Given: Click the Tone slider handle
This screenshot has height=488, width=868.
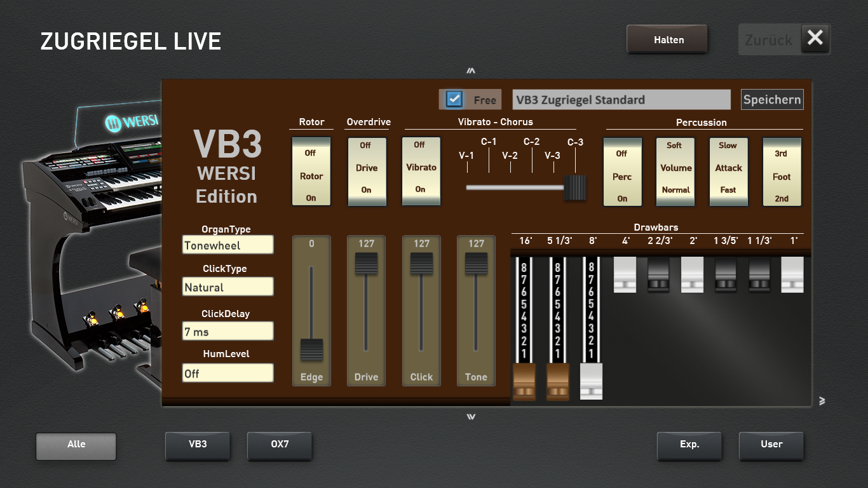Looking at the screenshot, I should coord(476,264).
